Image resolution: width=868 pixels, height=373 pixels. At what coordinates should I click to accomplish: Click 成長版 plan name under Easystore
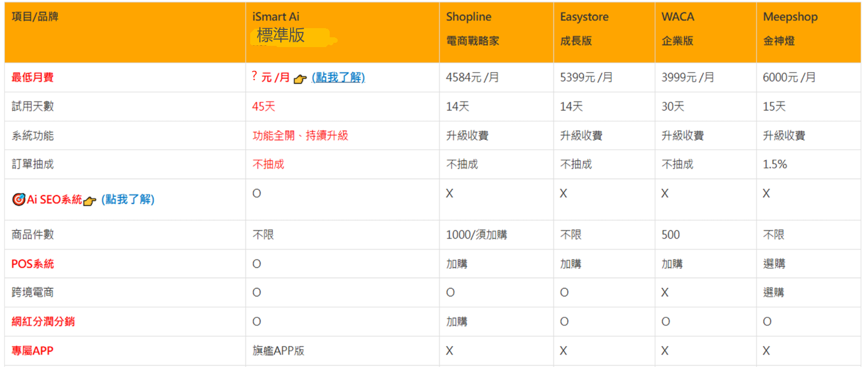pos(576,41)
